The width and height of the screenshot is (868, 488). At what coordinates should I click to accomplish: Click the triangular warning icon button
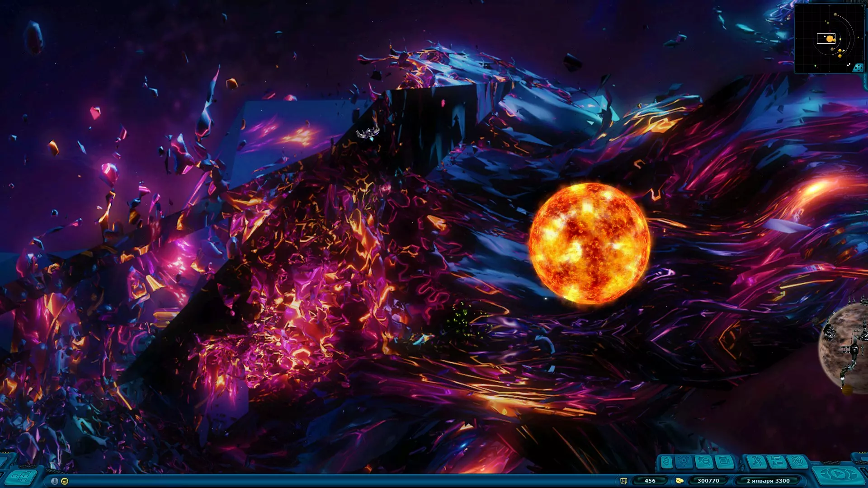pos(666,462)
